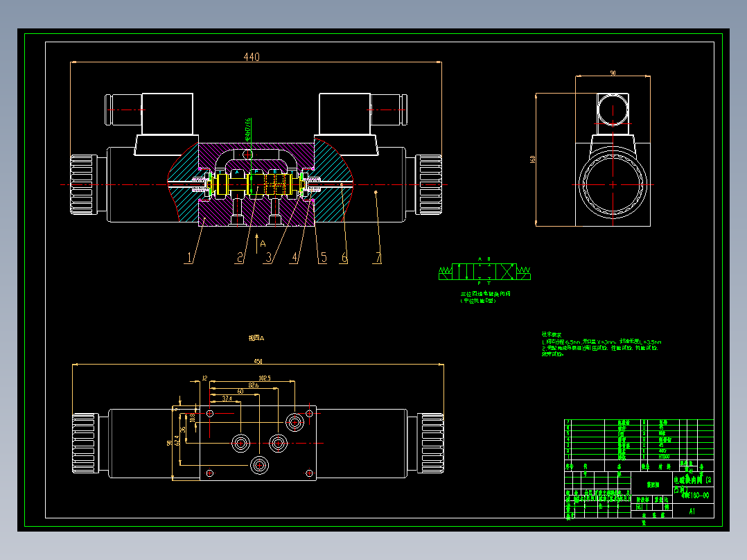Click the 450 length dimension in the bottom view

tap(258, 361)
